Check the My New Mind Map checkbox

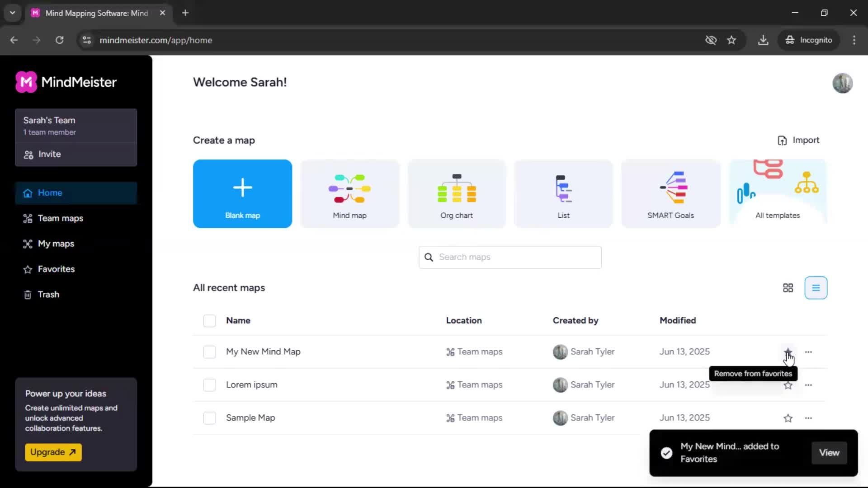click(x=209, y=352)
